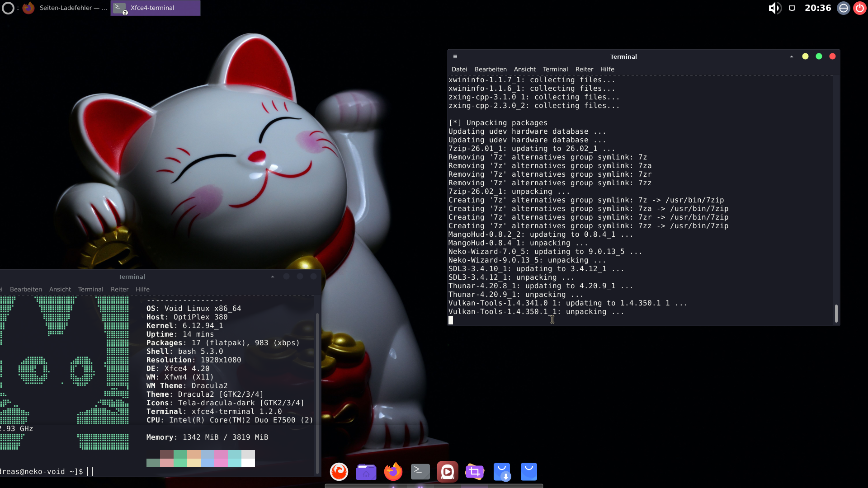The height and width of the screenshot is (488, 868).
Task: Open Bearbeiten menu in the right terminal
Action: tap(491, 69)
